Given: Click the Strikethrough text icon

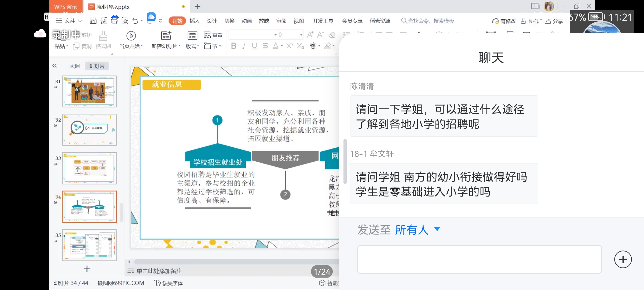Looking at the screenshot, I should [x=265, y=46].
